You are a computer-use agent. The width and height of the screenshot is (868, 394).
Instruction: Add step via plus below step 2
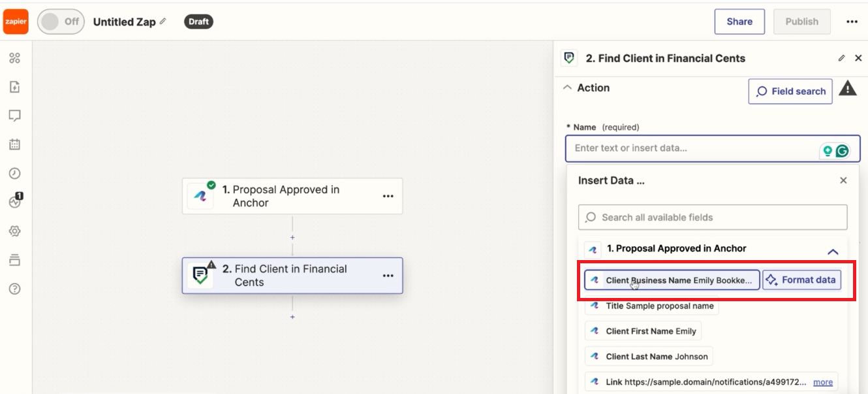click(292, 317)
